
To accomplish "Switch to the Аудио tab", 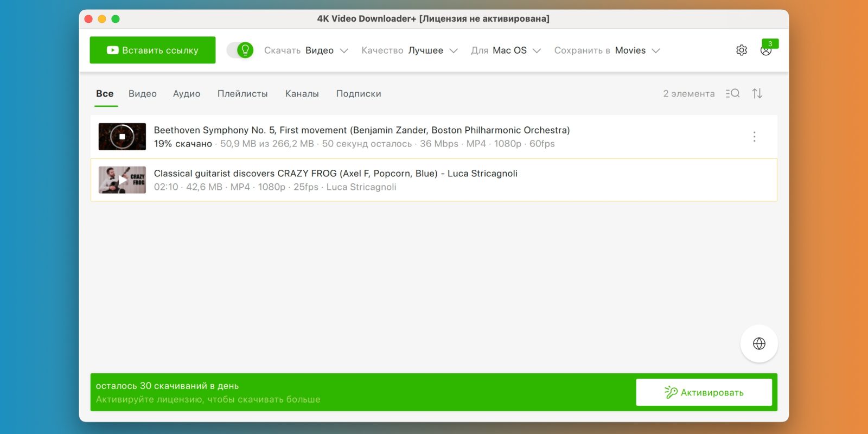I will [187, 93].
